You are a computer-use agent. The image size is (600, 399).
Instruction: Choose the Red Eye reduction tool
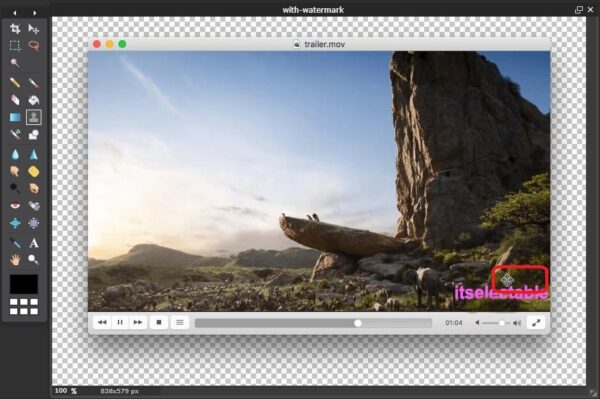(15, 206)
